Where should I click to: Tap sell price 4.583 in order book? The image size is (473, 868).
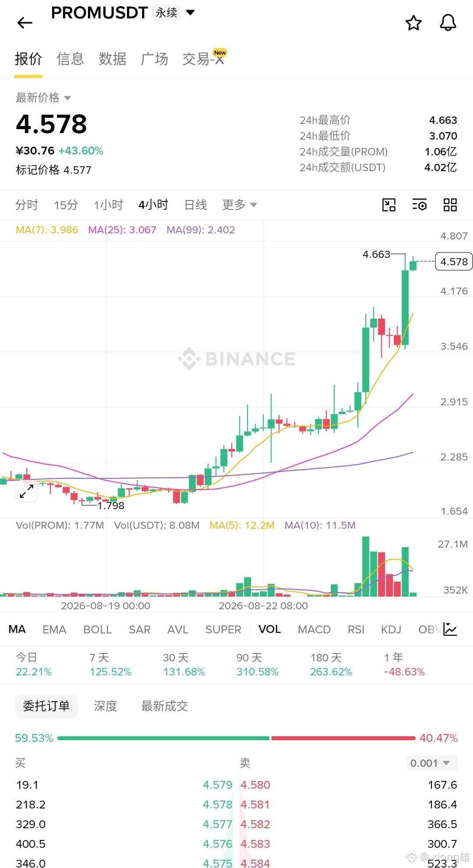255,844
